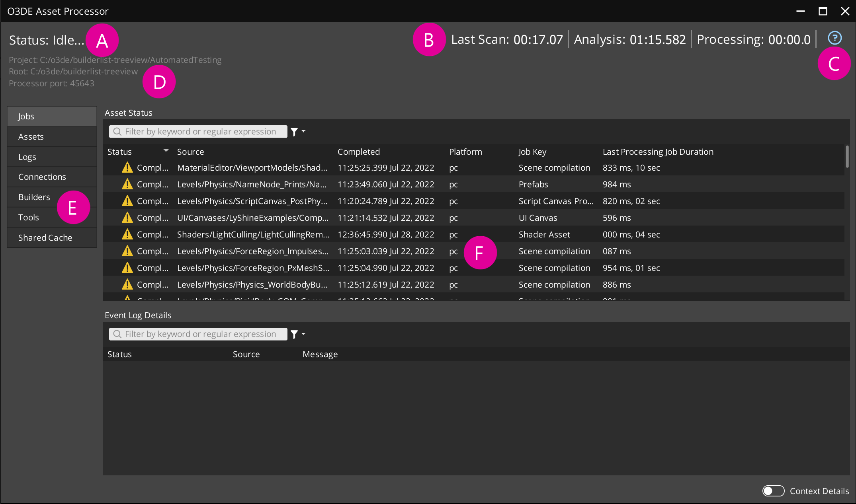Select Levels/Physics/NameNode_Prints source cell

coord(252,184)
